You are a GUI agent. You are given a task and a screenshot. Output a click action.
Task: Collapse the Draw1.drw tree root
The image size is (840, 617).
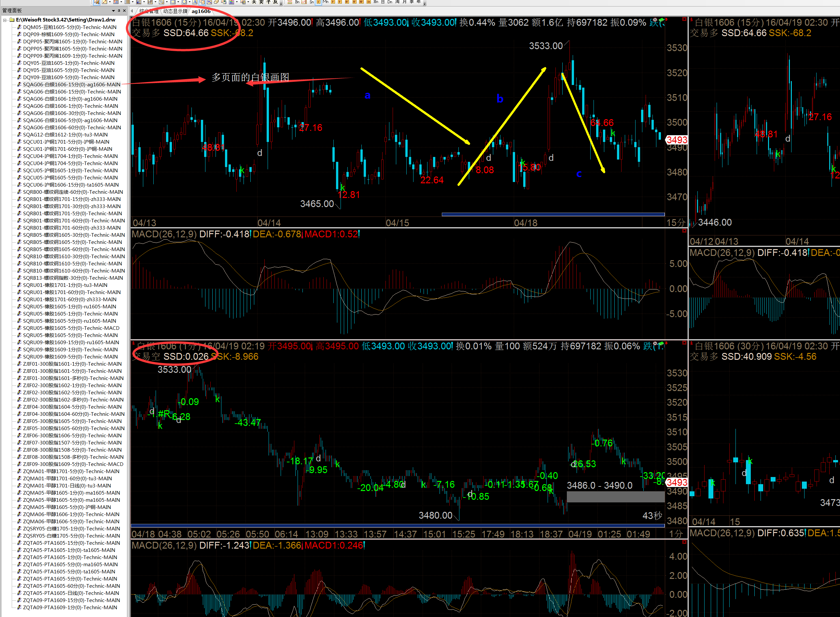point(5,20)
